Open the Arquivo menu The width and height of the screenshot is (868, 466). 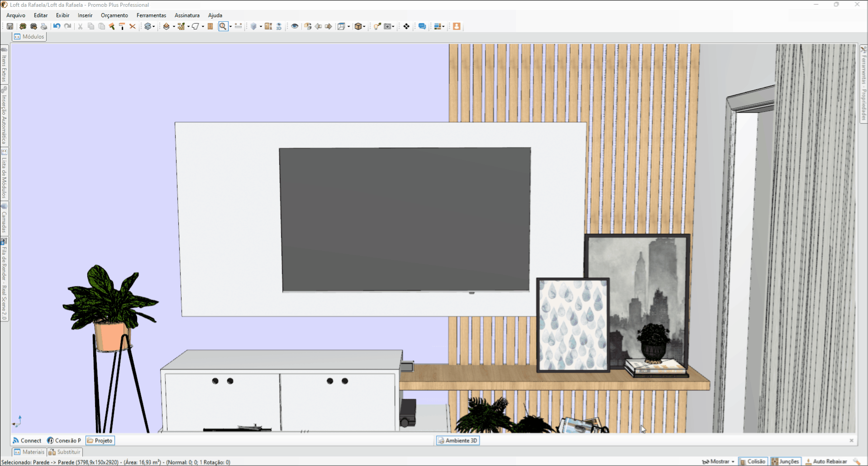(16, 15)
